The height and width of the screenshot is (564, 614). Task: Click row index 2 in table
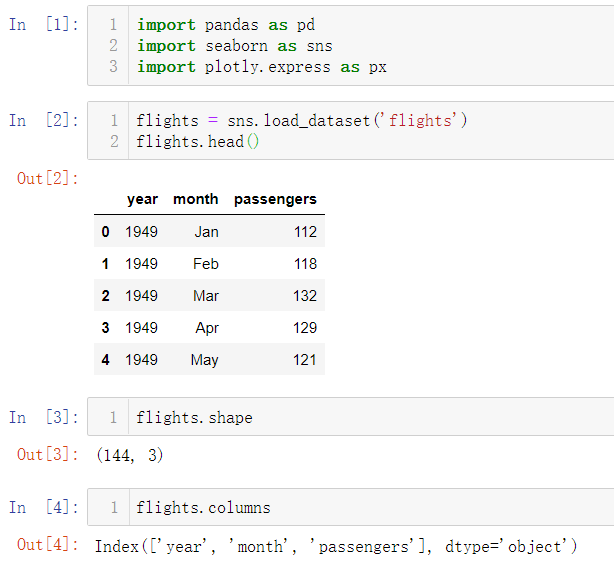(105, 296)
